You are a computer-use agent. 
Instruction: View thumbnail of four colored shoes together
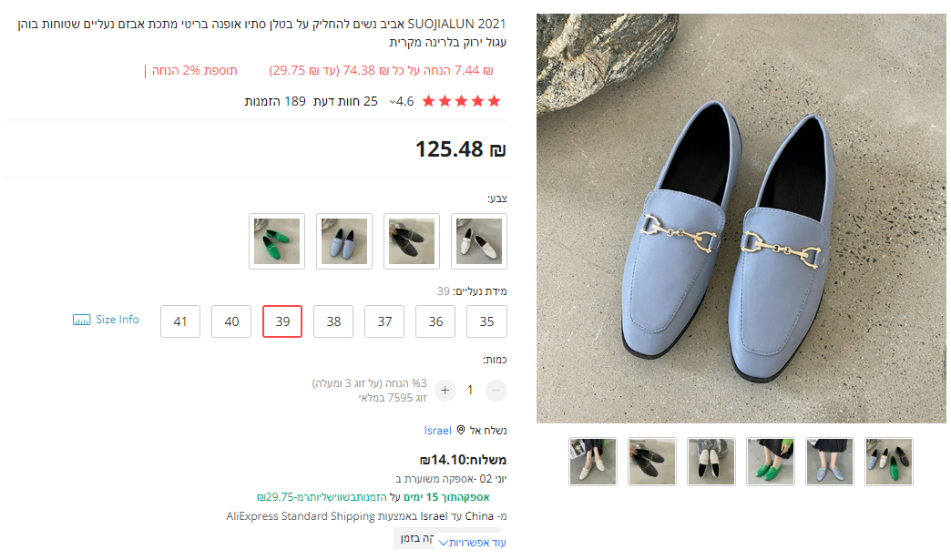pos(889,462)
